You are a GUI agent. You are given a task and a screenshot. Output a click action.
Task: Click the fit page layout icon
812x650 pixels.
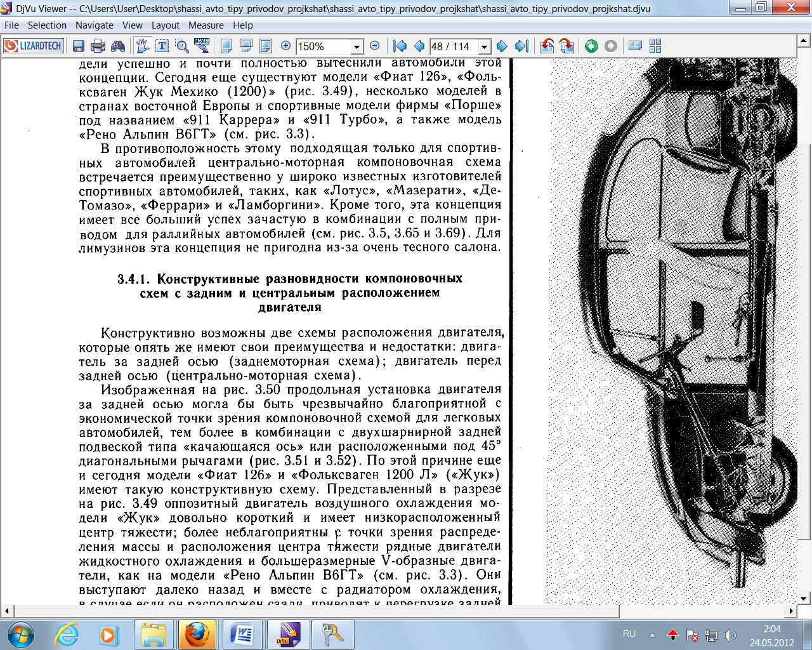coord(266,46)
